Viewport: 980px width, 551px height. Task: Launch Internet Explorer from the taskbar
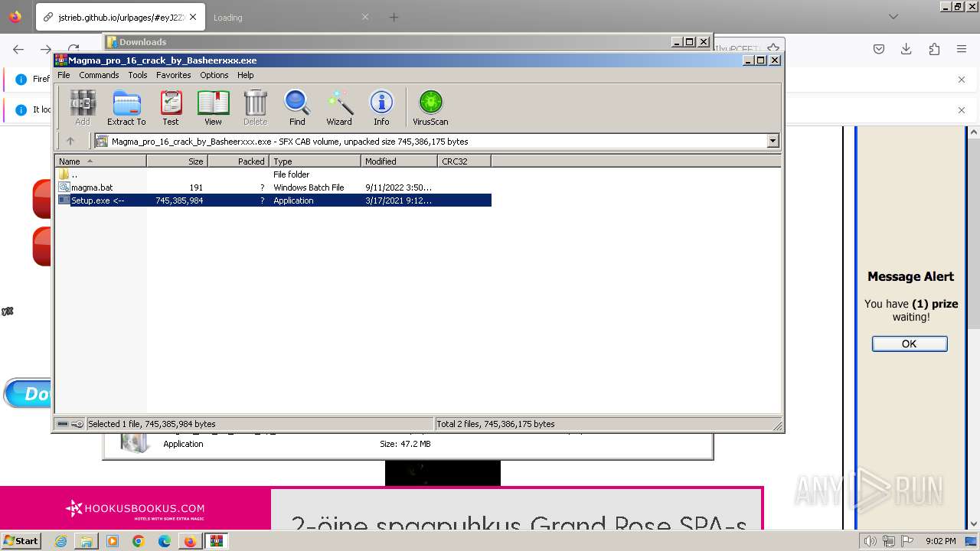click(x=61, y=541)
